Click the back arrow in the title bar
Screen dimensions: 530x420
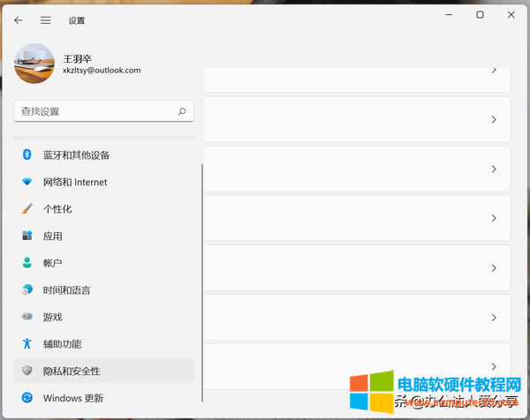tap(19, 19)
